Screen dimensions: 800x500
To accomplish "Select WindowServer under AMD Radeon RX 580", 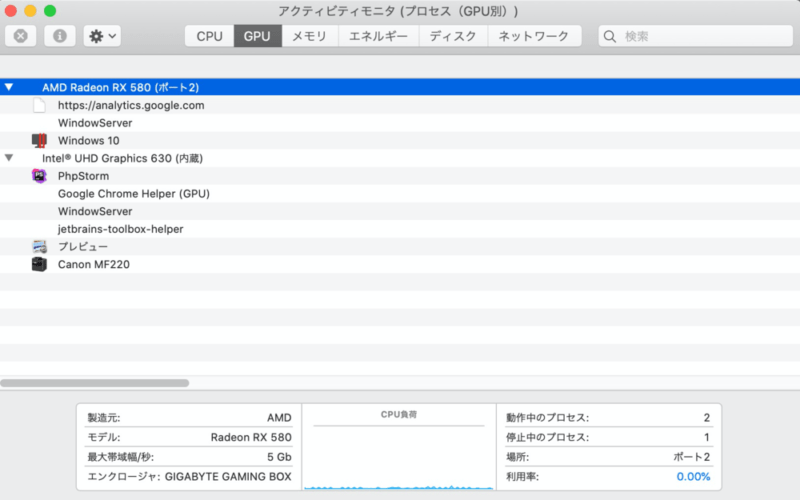I will tap(400, 123).
